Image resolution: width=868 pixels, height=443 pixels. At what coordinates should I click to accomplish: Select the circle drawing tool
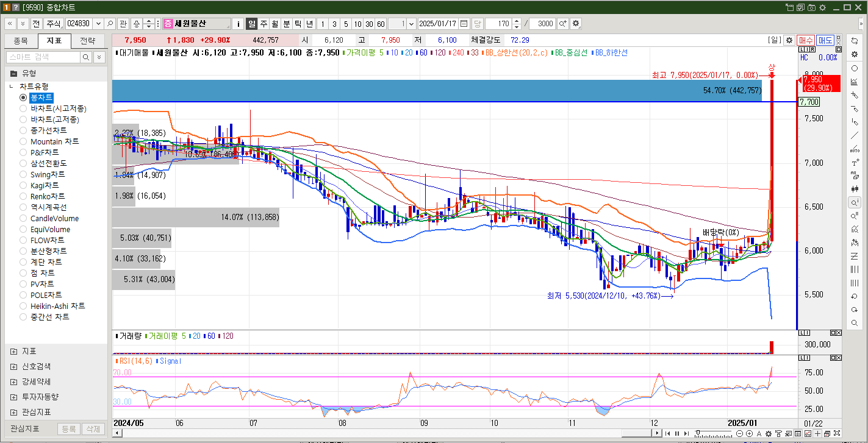click(855, 68)
